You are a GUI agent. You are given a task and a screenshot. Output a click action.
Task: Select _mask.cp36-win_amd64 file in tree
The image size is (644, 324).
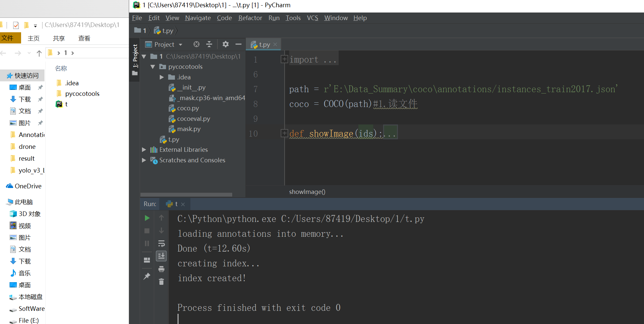207,98
